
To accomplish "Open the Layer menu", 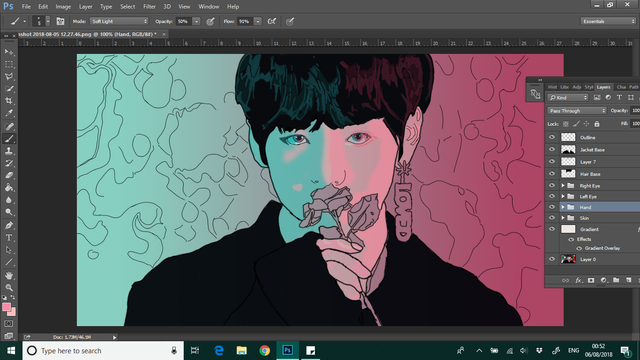I will (x=85, y=7).
